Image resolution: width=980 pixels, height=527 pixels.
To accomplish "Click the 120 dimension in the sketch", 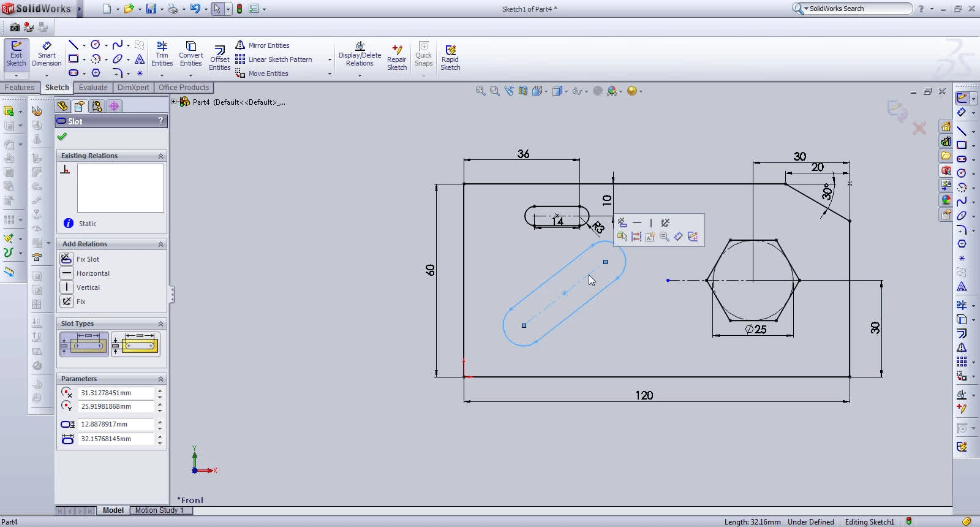I will pyautogui.click(x=644, y=395).
